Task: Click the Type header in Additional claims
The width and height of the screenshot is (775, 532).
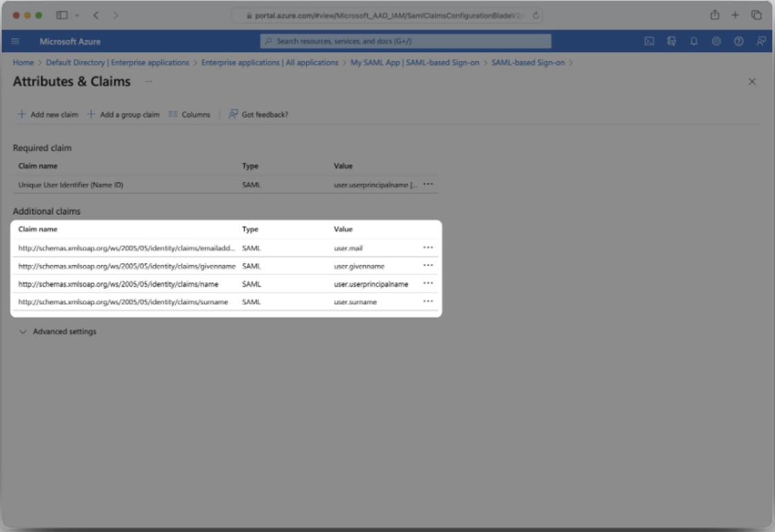Action: (250, 229)
